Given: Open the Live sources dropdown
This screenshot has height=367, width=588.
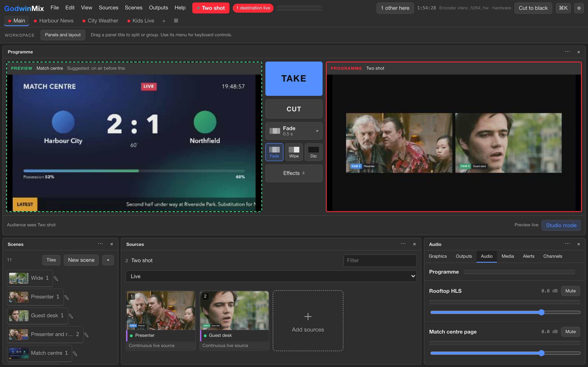Looking at the screenshot, I should coord(271,276).
